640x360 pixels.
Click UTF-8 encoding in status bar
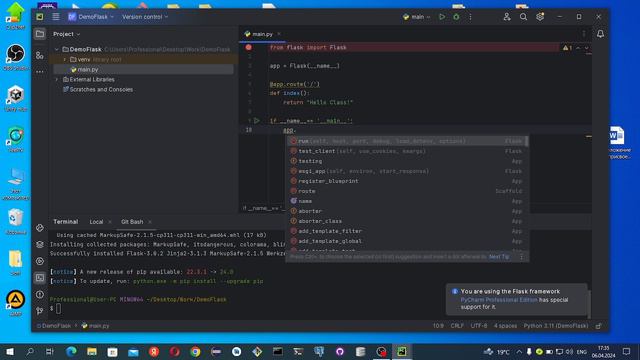(x=479, y=326)
